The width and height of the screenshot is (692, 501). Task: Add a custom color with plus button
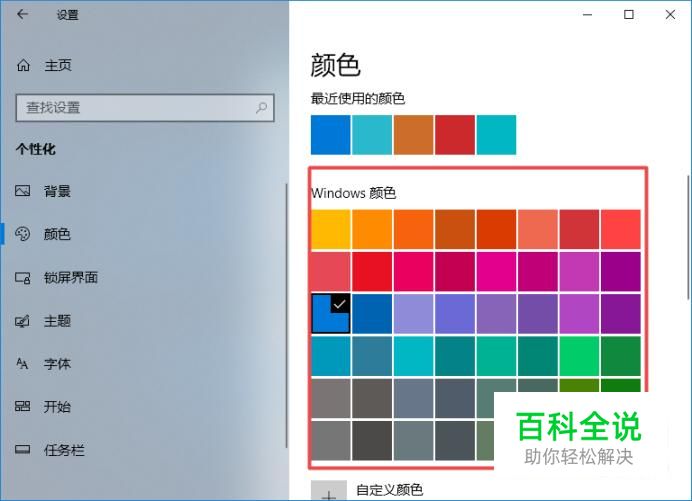tap(329, 490)
